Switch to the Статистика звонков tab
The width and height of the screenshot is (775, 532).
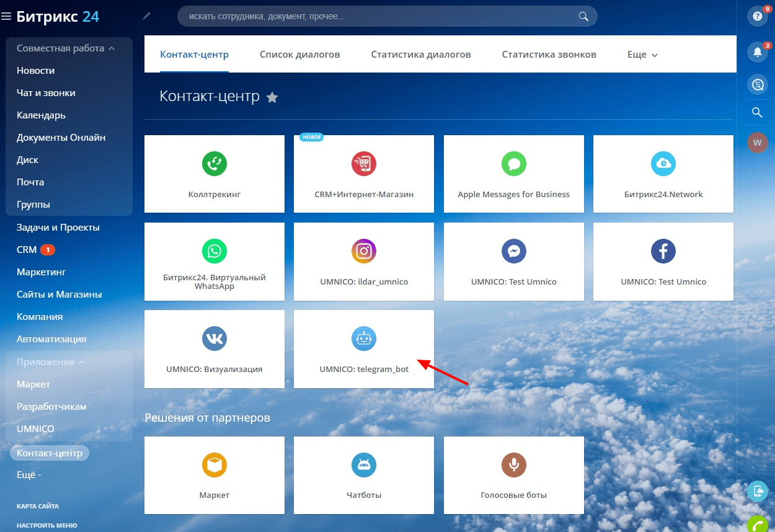pos(549,55)
